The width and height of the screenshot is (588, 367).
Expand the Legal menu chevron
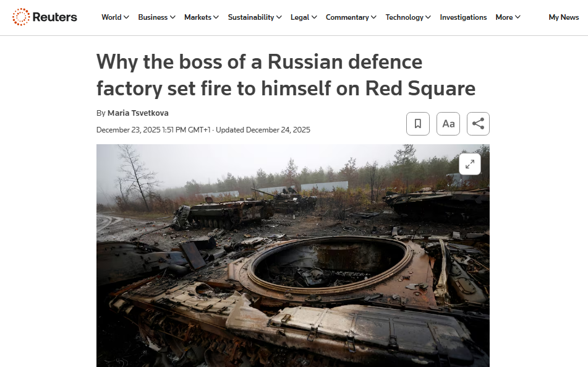[x=314, y=17]
